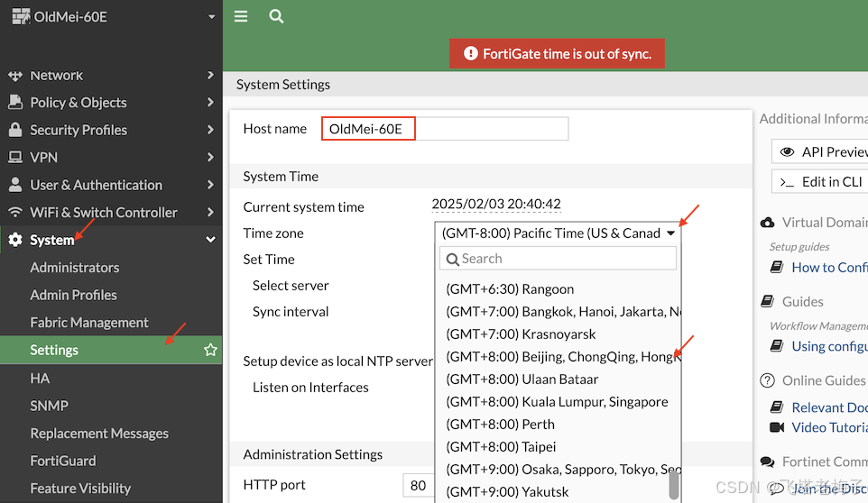Select (GMT+8:00) Taipei time zone
The image size is (868, 503).
[558, 446]
